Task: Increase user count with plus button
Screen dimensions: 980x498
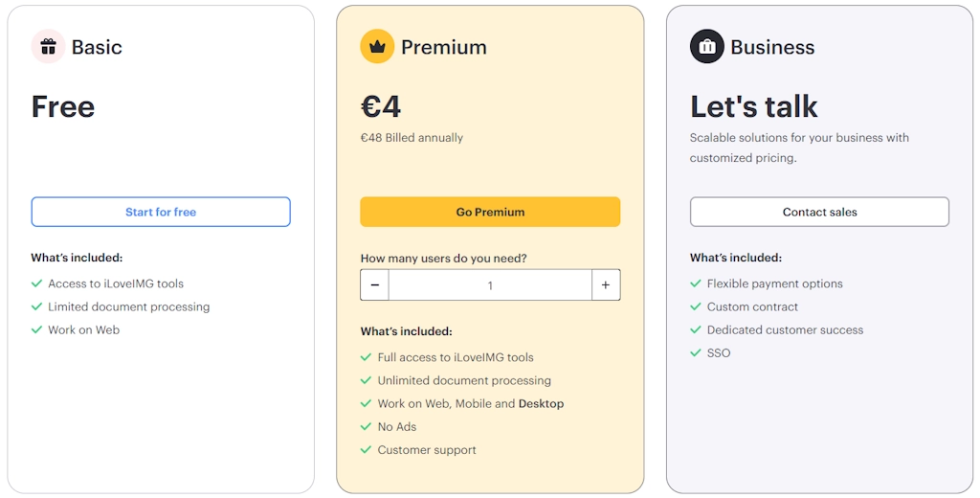Action: click(x=606, y=285)
